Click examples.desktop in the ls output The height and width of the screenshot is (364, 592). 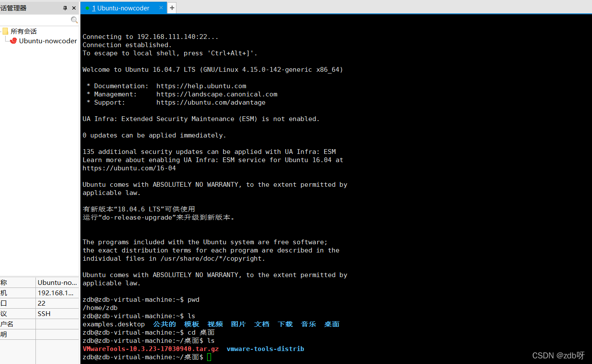click(114, 324)
